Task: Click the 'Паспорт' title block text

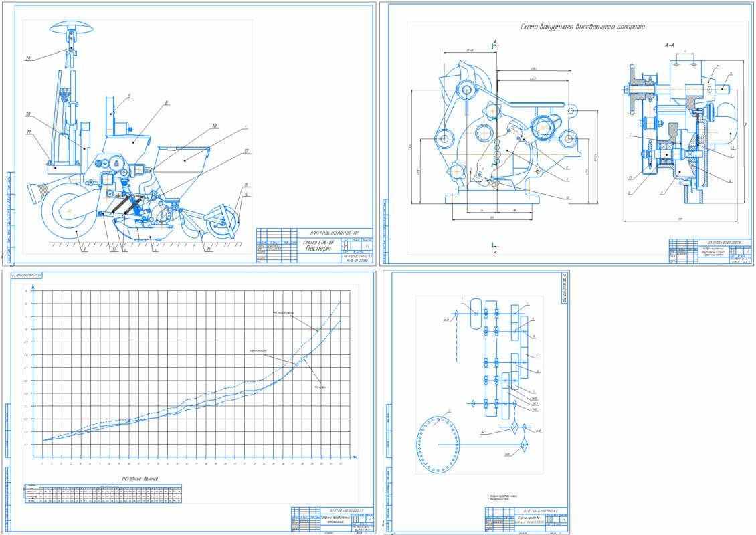Action: tap(317, 249)
